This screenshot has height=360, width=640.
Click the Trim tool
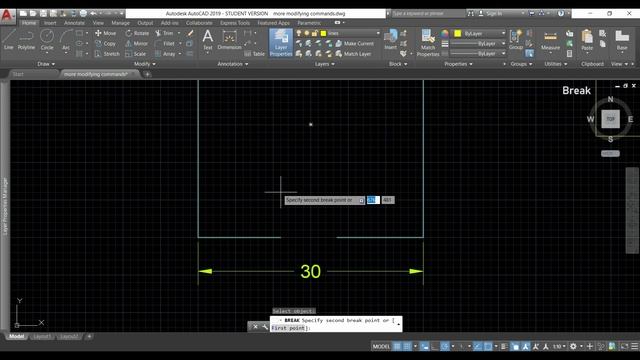[x=164, y=33]
